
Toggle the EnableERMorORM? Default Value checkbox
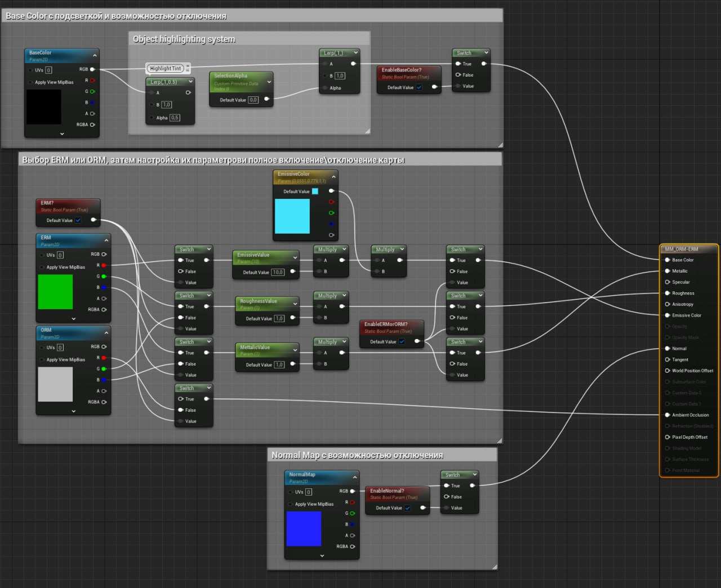tap(402, 342)
